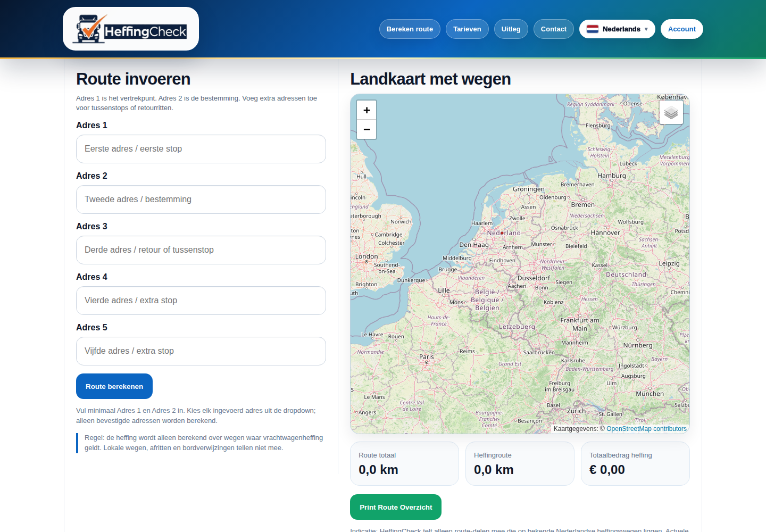The width and height of the screenshot is (766, 532).
Task: Click the HeffingCheck truck logo
Action: (131, 29)
